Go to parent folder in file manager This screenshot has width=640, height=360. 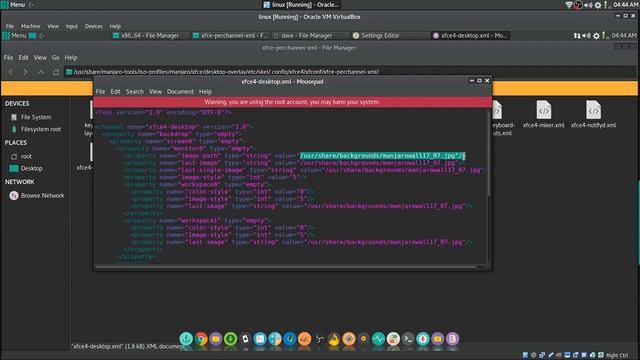[40, 72]
